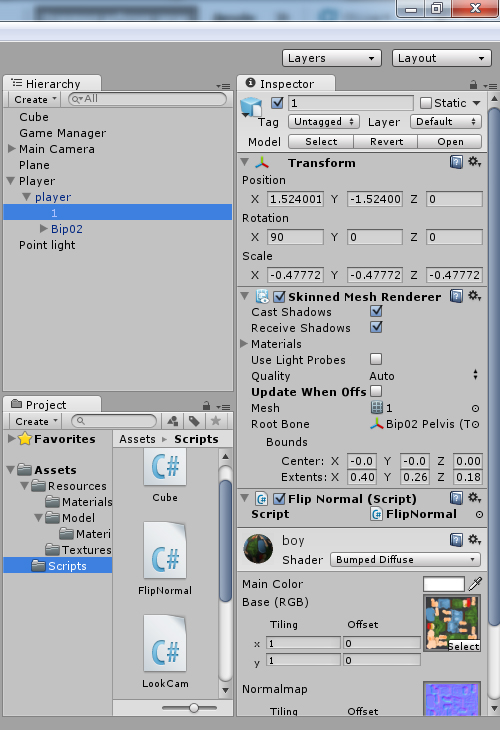This screenshot has height=730, width=500.
Task: Open Skinned Mesh Renderer gear menu
Action: pos(474,296)
